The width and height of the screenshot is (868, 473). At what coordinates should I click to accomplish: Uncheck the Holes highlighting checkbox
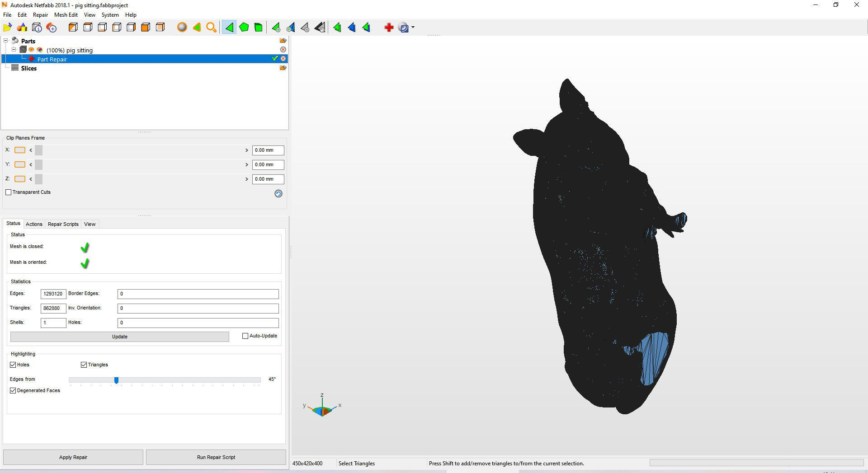13,365
